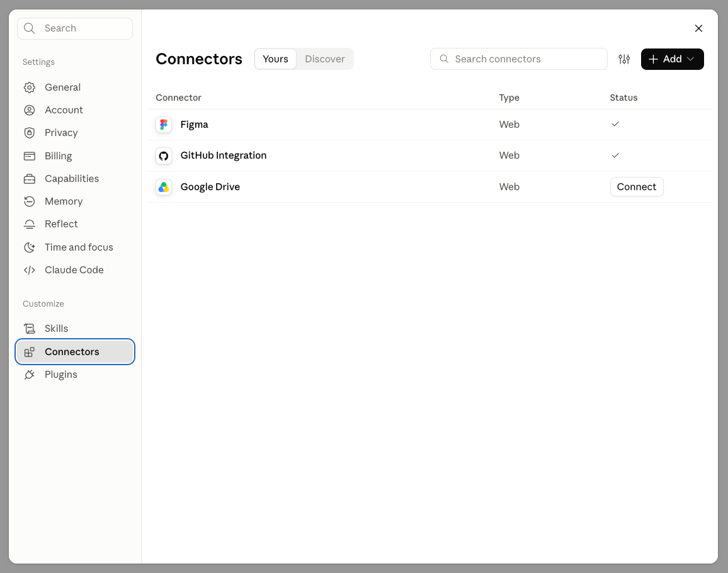728x573 pixels.
Task: Switch to the Yours tab
Action: (x=275, y=59)
